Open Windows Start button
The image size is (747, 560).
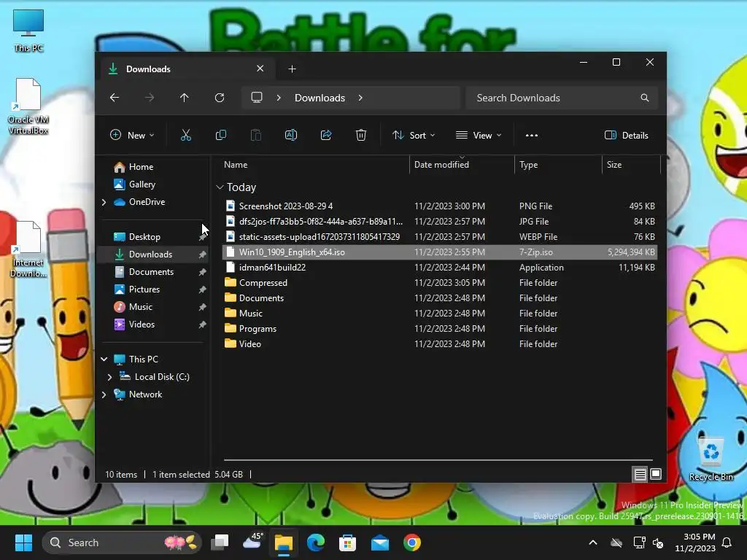pyautogui.click(x=23, y=542)
